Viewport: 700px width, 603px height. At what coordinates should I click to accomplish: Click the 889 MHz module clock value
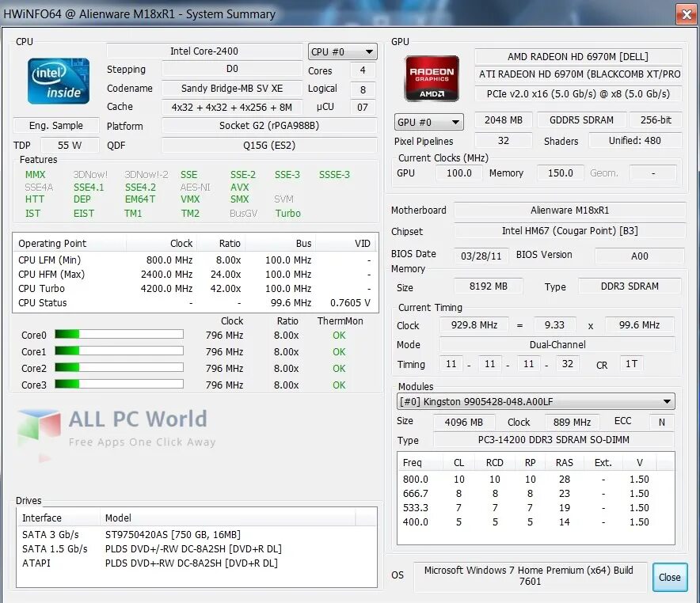[572, 422]
